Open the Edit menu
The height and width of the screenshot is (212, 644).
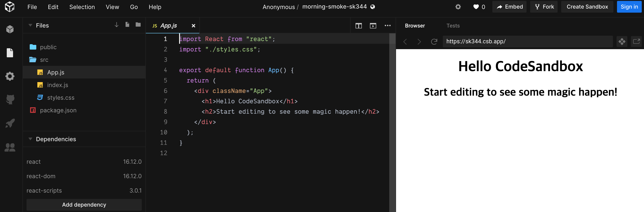pos(53,7)
